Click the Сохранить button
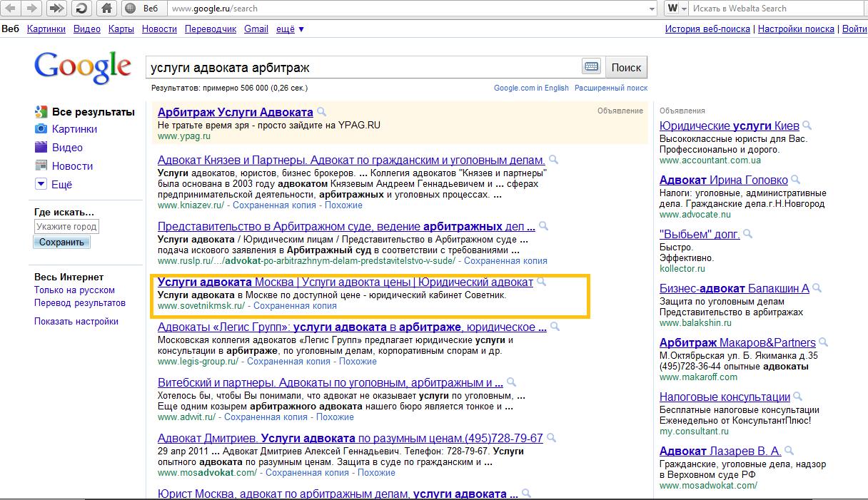The image size is (868, 500). point(62,243)
